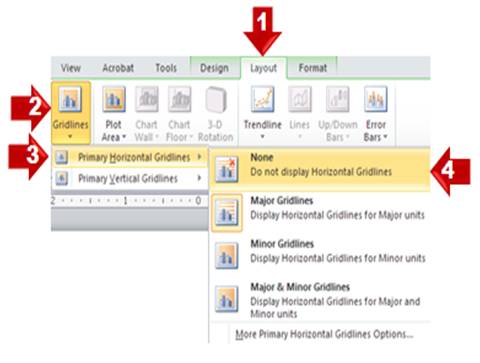The height and width of the screenshot is (363, 480).
Task: Choose the Minor Gridlines option
Action: pos(321,256)
